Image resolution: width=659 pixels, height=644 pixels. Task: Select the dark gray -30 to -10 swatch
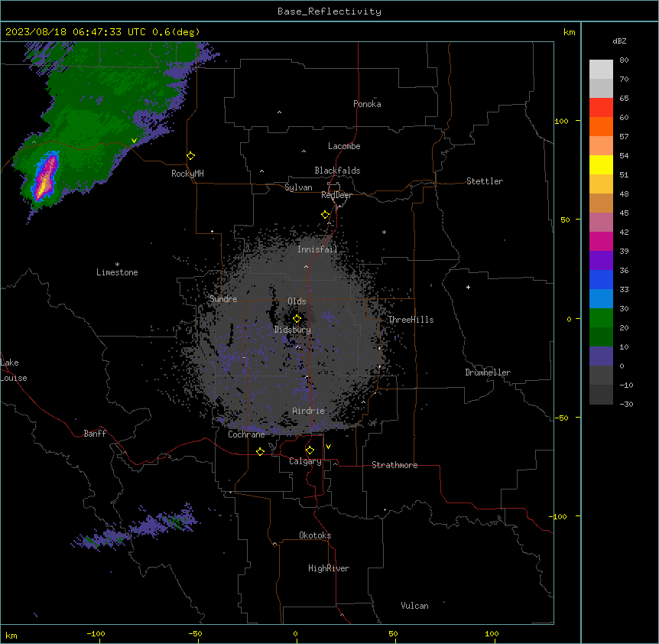click(x=601, y=395)
